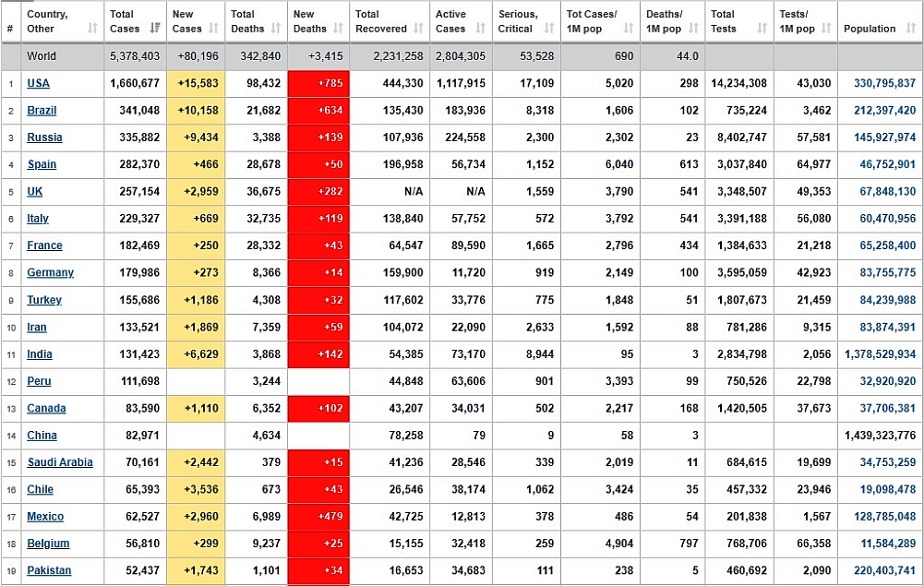Image resolution: width=924 pixels, height=586 pixels.
Task: Click USA new cases cell +15,583
Action: point(198,83)
